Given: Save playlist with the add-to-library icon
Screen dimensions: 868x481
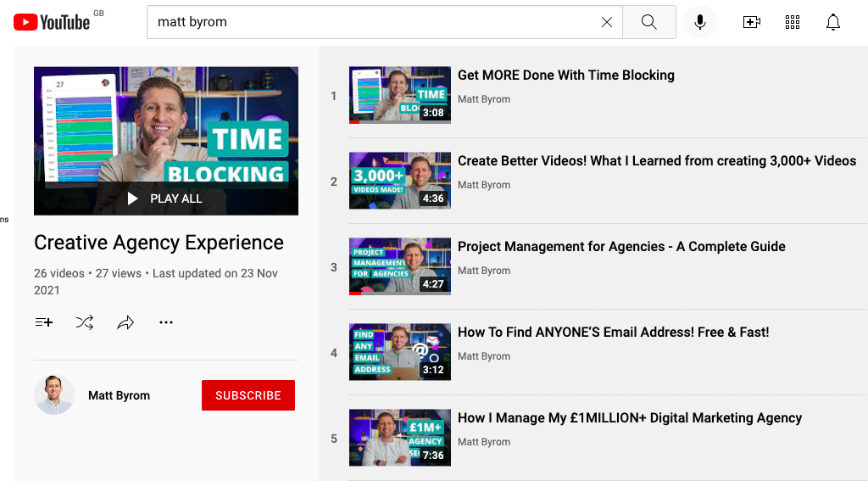Looking at the screenshot, I should [x=44, y=322].
